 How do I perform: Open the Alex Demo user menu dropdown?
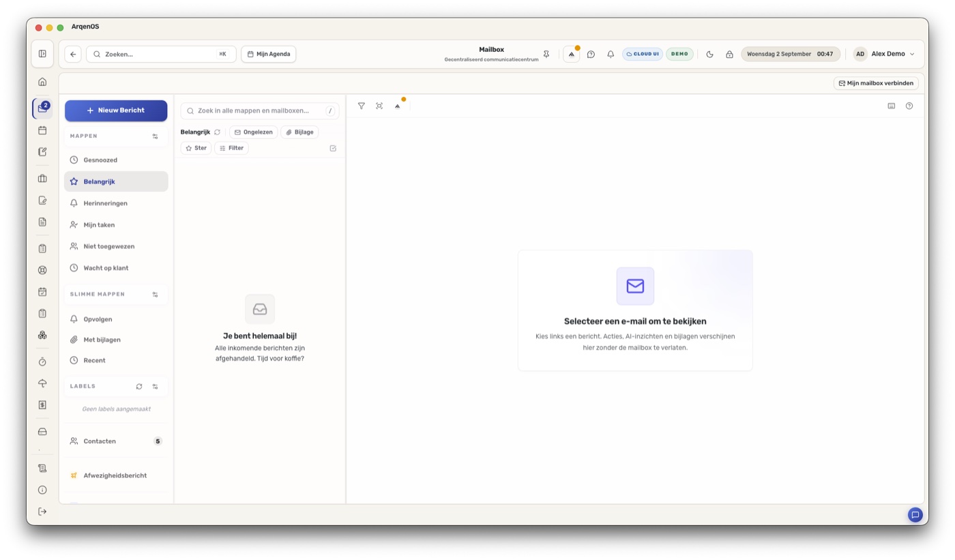[885, 54]
